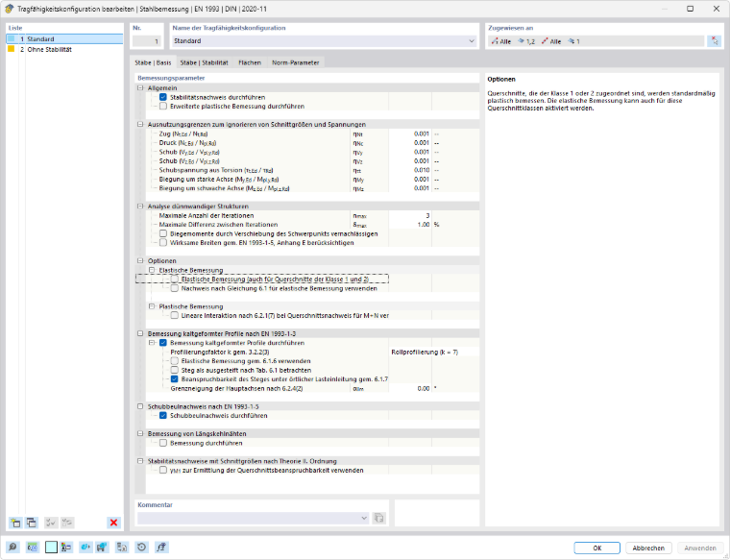The width and height of the screenshot is (730, 560).
Task: Check Biegemomente durch Verschiebung des Schwerpunkts vernachlässigen
Action: (163, 233)
